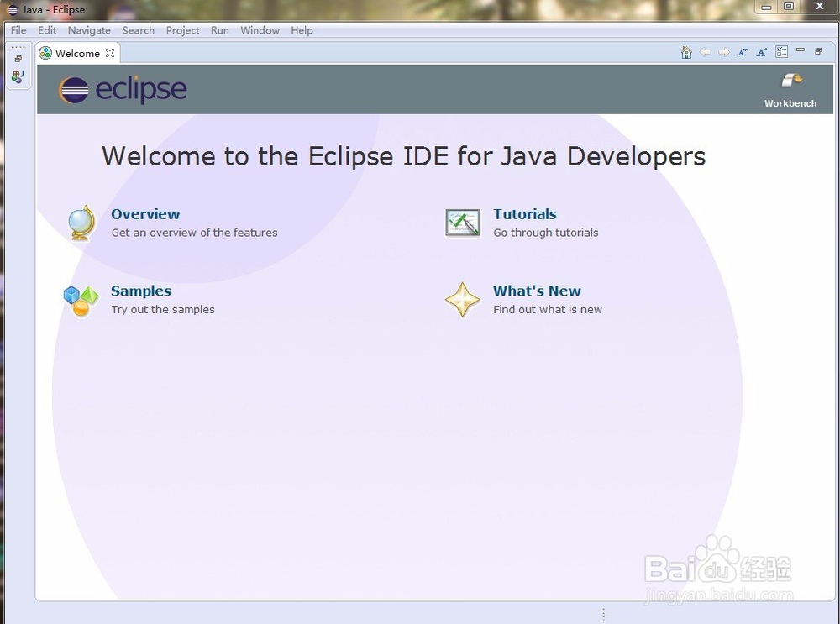Screen dimensions: 840x624
Task: Open the Run menu
Action: pos(219,30)
